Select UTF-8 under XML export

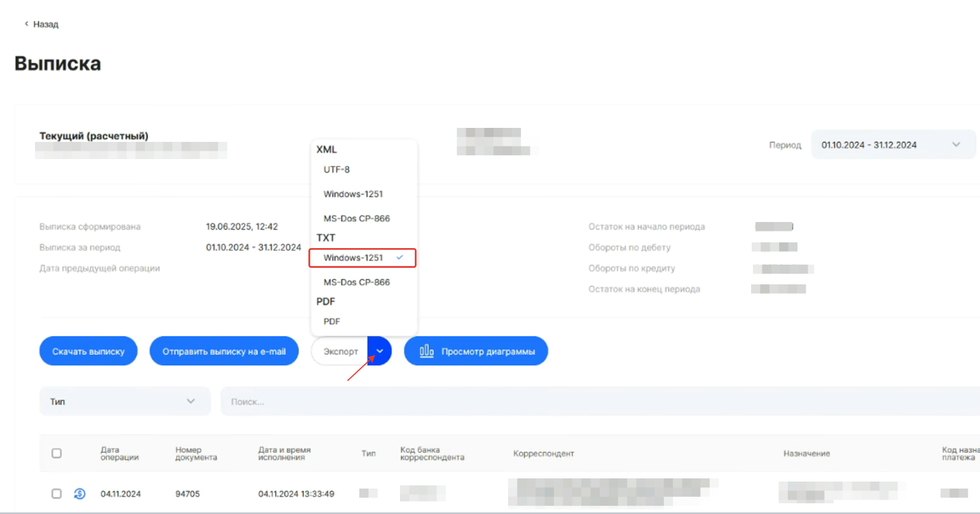(x=336, y=170)
